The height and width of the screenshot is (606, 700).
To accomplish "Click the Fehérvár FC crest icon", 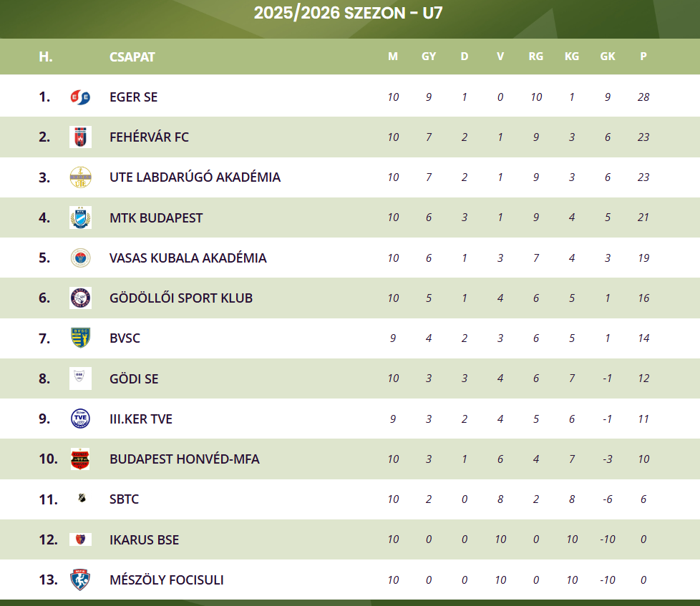I will point(80,137).
